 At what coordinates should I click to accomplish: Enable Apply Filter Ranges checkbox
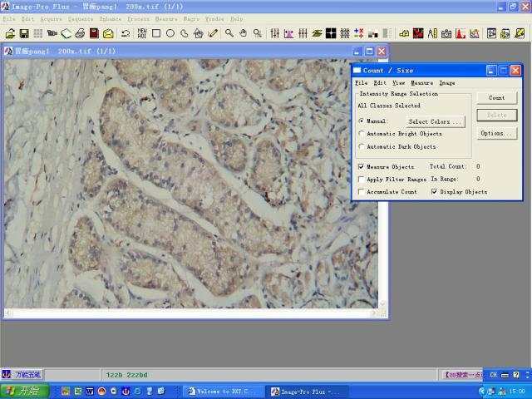pos(361,180)
